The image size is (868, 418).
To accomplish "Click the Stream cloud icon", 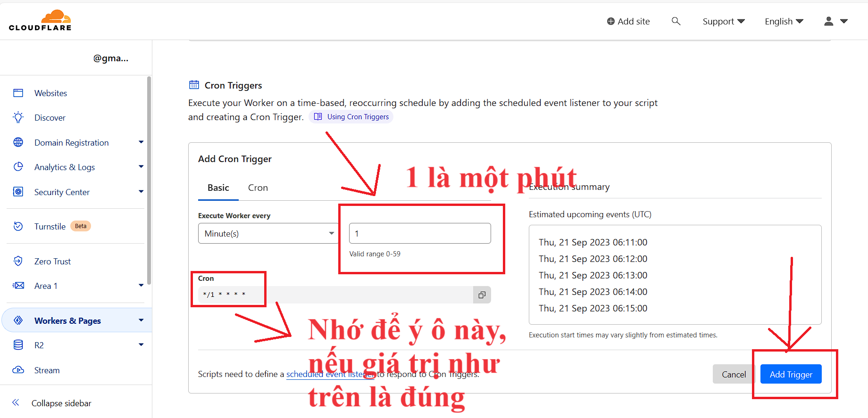I will coord(18,370).
